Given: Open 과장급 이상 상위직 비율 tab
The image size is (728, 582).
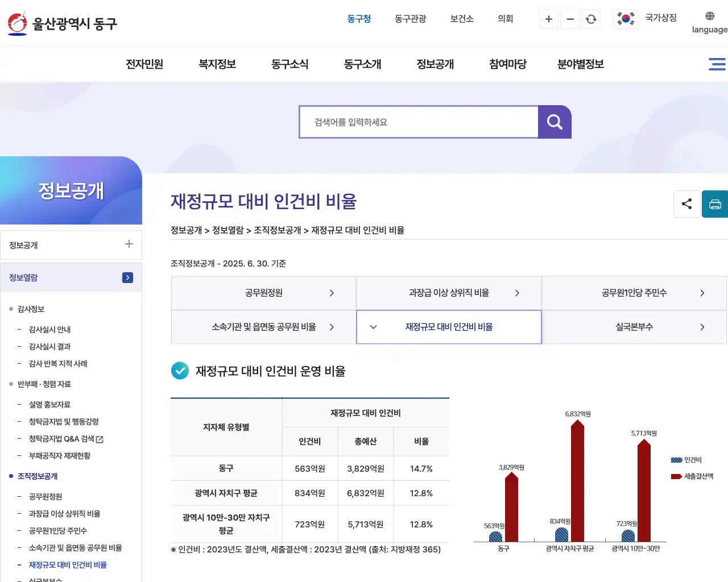Looking at the screenshot, I should click(449, 293).
